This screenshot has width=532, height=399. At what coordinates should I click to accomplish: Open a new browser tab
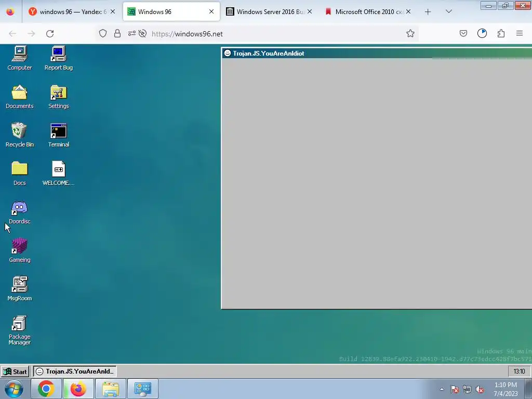(428, 12)
